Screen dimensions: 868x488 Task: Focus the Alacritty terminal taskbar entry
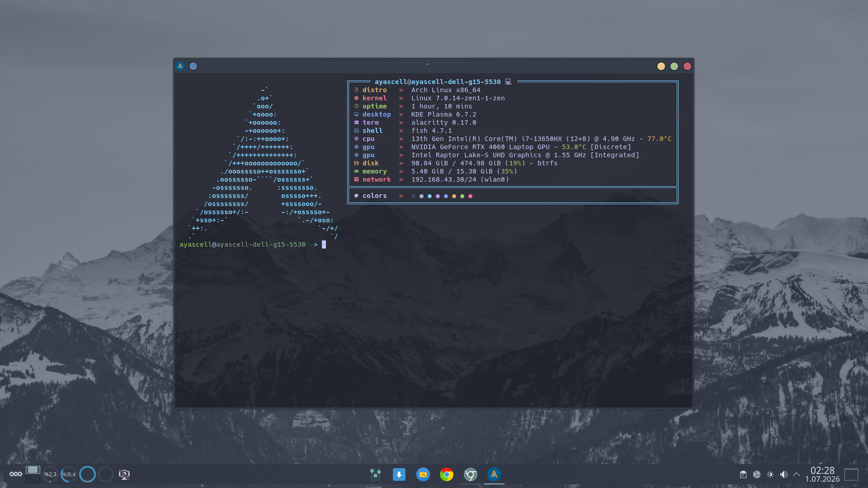(x=494, y=474)
